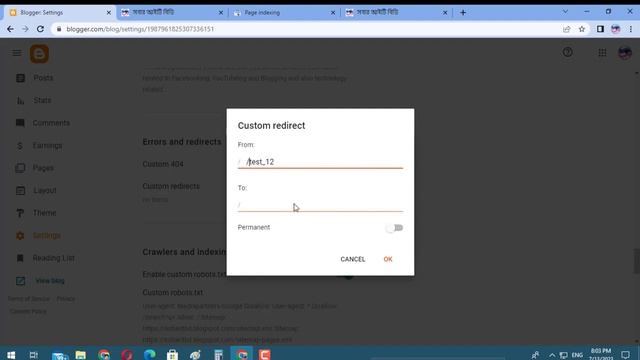Open Stats bar-chart icon in sidebar
640x360 pixels.
pyautogui.click(x=20, y=100)
